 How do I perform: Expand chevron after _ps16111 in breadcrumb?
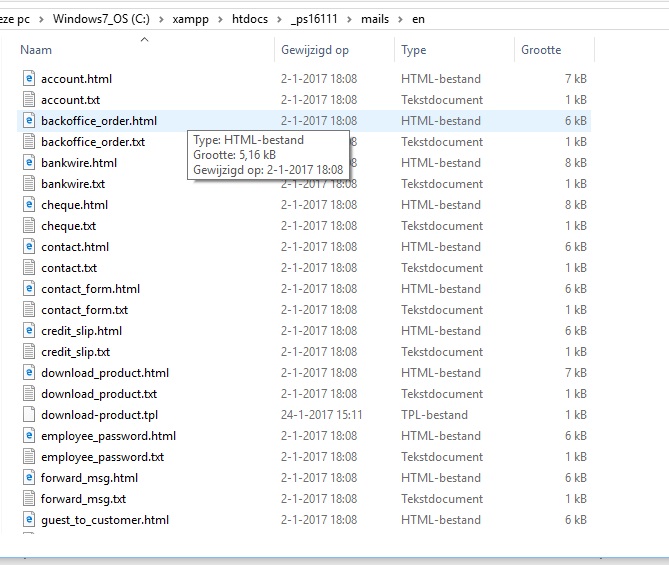click(x=349, y=20)
